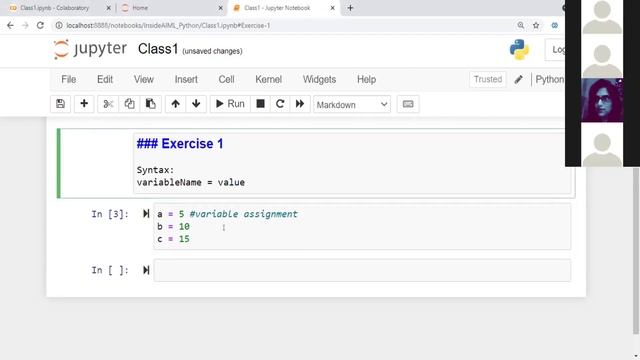Insert a cell below with the plus icon
Viewport: 640px width, 360px height.
pos(84,104)
